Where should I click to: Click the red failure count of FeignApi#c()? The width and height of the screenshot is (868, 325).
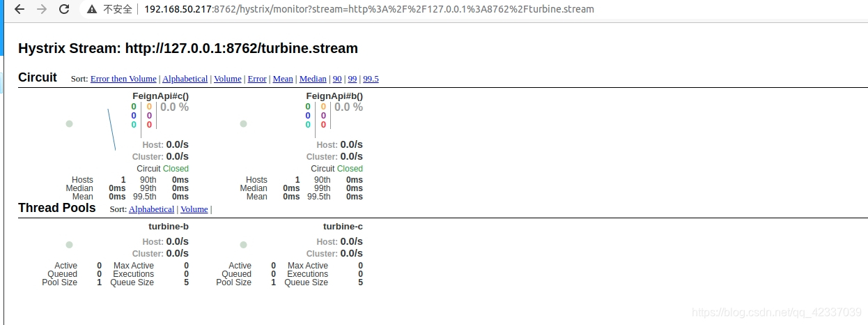(x=149, y=125)
